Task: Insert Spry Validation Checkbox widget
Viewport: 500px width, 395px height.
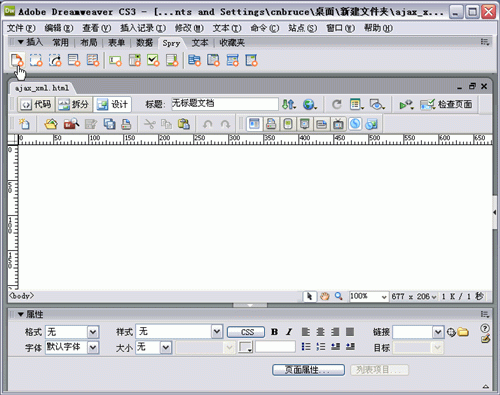Action: click(x=153, y=60)
